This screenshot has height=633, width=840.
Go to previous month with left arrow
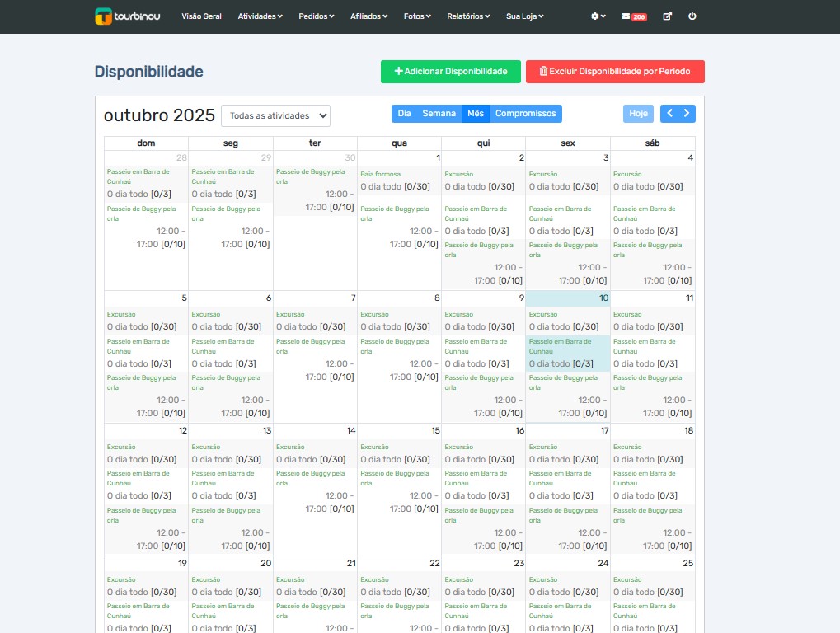pyautogui.click(x=670, y=114)
